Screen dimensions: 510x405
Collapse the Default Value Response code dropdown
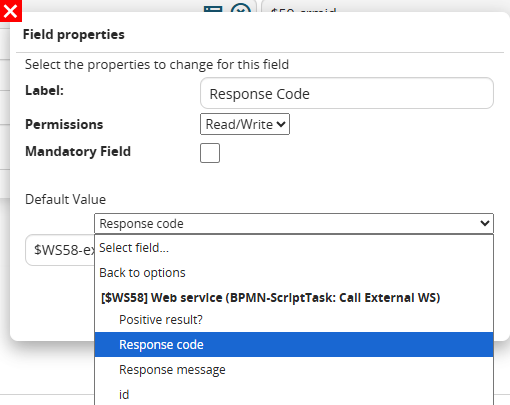[x=294, y=223]
